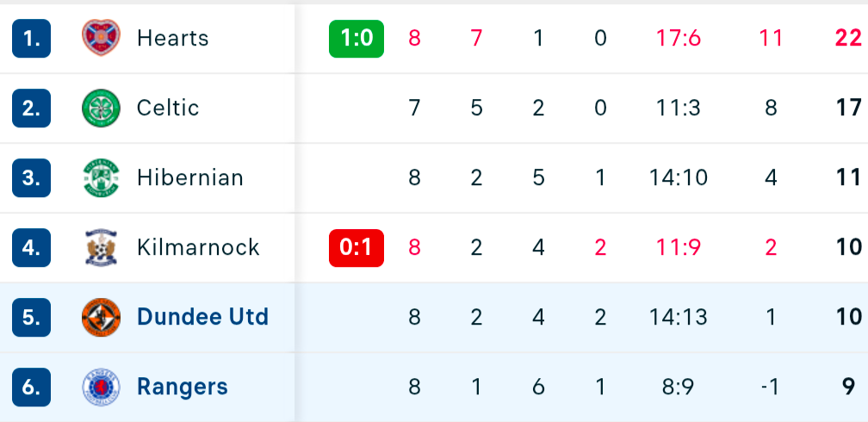Click Hearts' 17:6 goals value

click(678, 38)
